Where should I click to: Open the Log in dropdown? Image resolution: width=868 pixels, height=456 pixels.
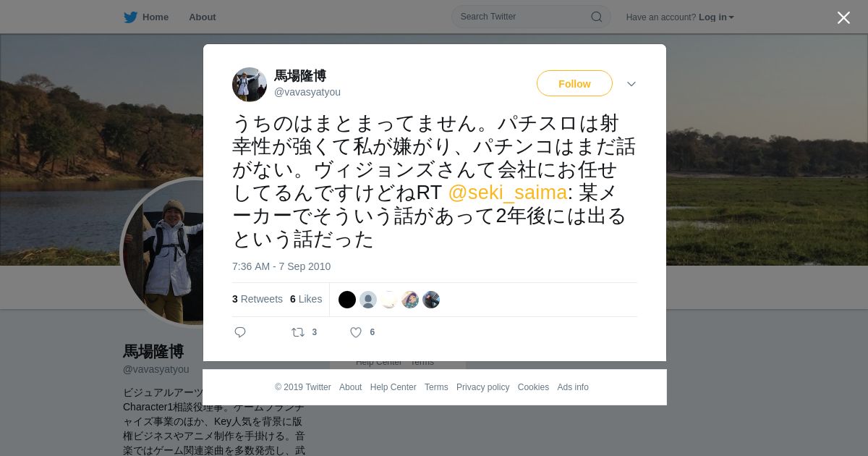(x=716, y=17)
